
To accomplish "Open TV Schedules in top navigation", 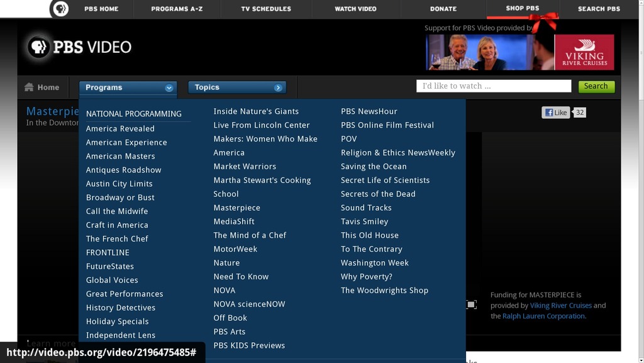I will (x=266, y=9).
